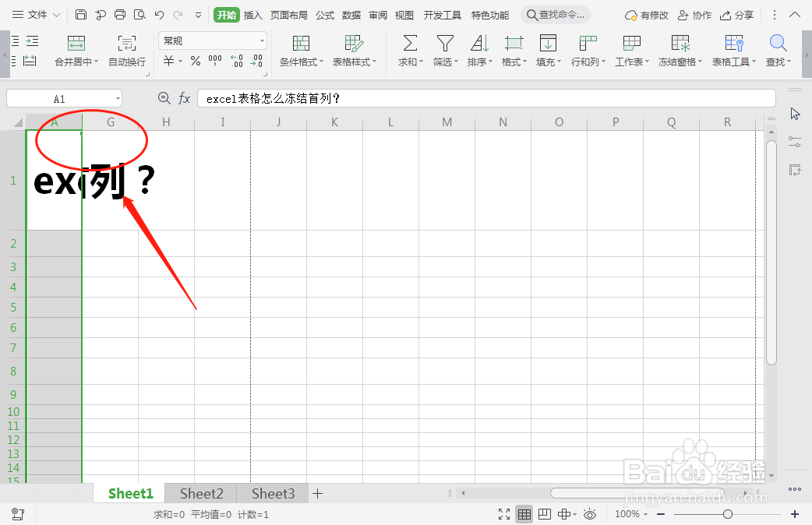Open the Sheet2 worksheet tab

click(x=202, y=493)
